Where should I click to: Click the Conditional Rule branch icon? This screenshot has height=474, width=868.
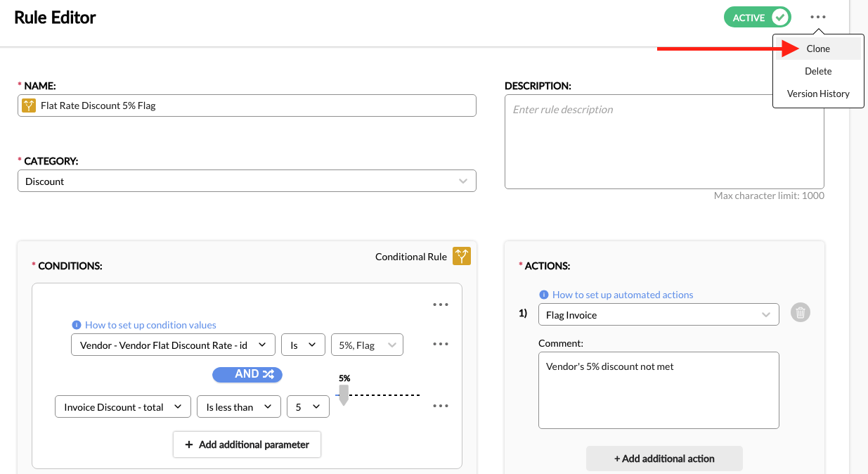(x=461, y=256)
